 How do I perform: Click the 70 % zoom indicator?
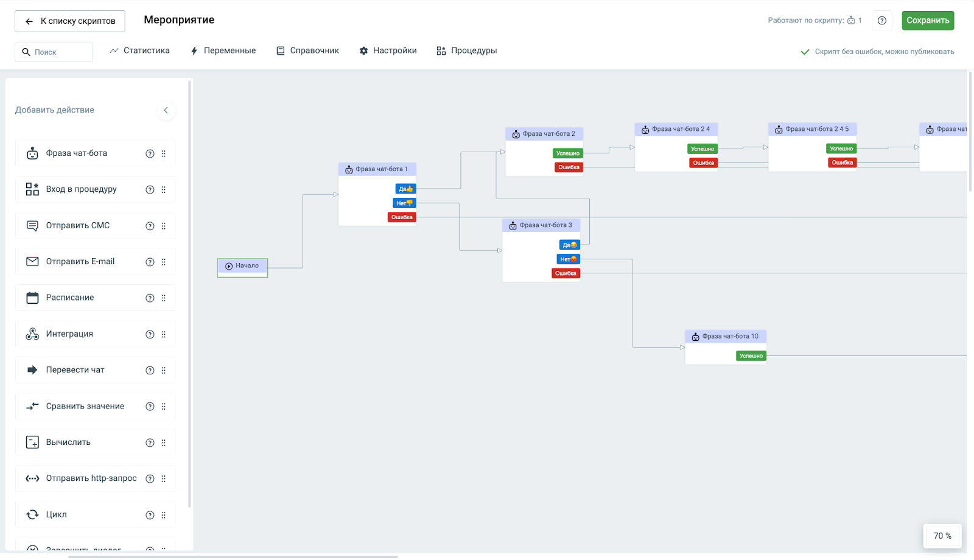click(x=942, y=536)
